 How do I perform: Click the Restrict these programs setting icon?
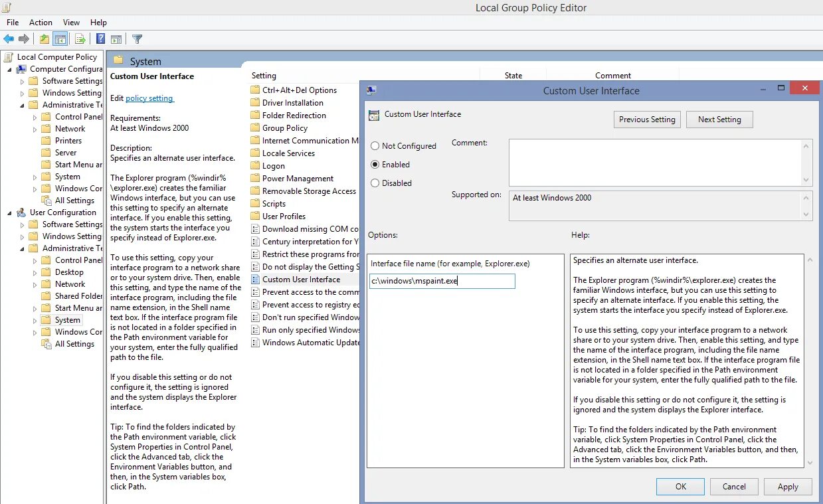pos(255,254)
